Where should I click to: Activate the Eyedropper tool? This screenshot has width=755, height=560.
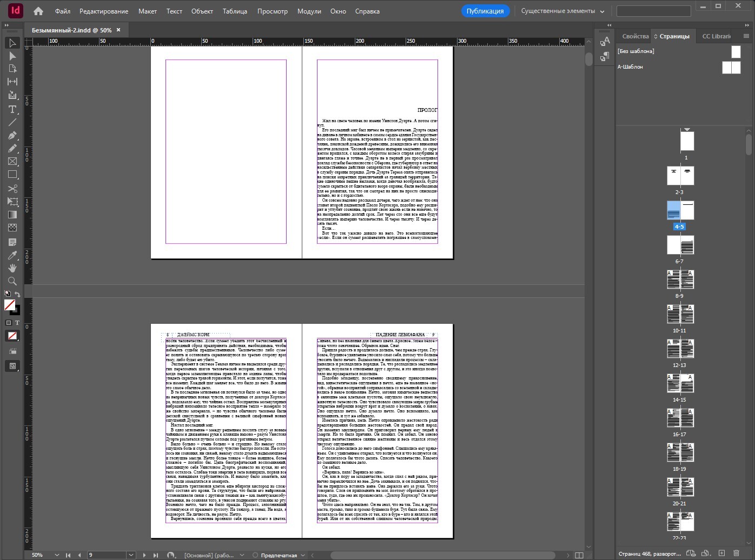(x=12, y=255)
